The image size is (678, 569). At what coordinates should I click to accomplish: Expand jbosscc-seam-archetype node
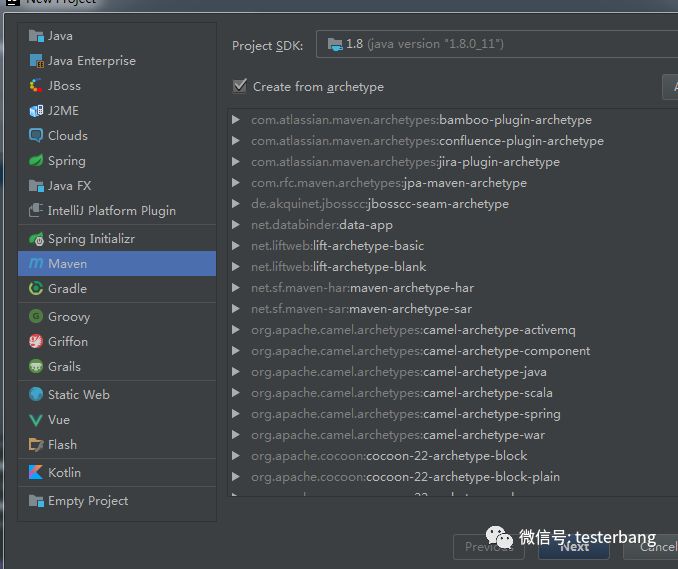[x=236, y=204]
